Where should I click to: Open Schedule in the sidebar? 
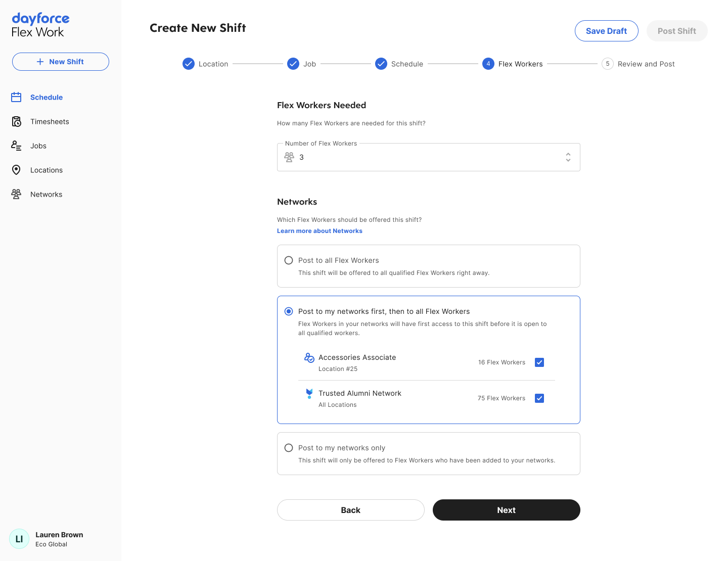pyautogui.click(x=47, y=97)
